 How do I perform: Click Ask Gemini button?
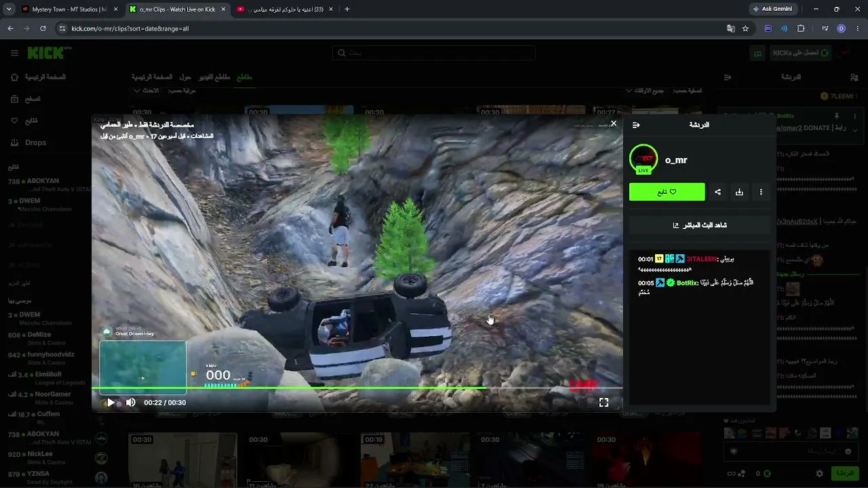point(772,9)
